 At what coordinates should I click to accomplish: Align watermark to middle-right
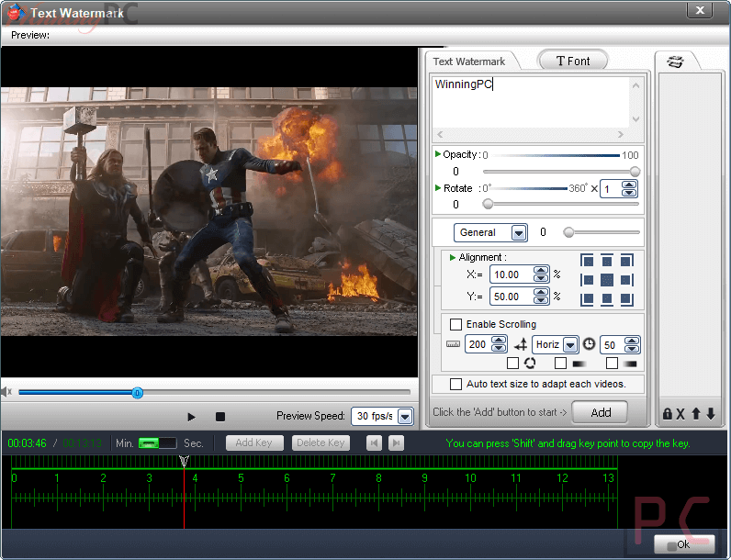[x=627, y=279]
